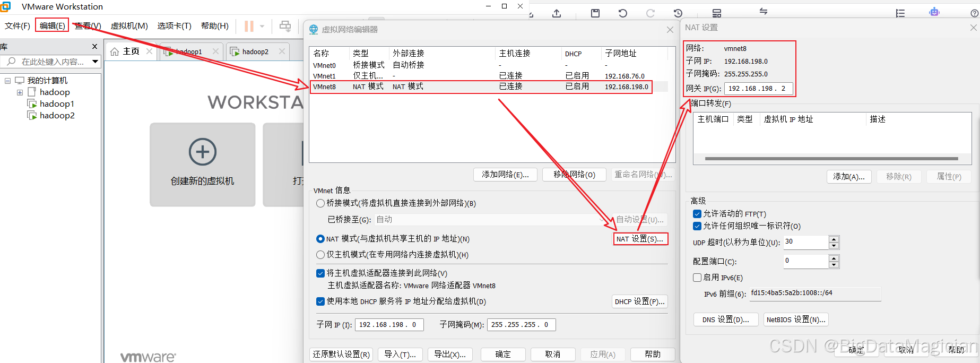Close the 主页 tab
980x363 pixels.
coord(150,51)
